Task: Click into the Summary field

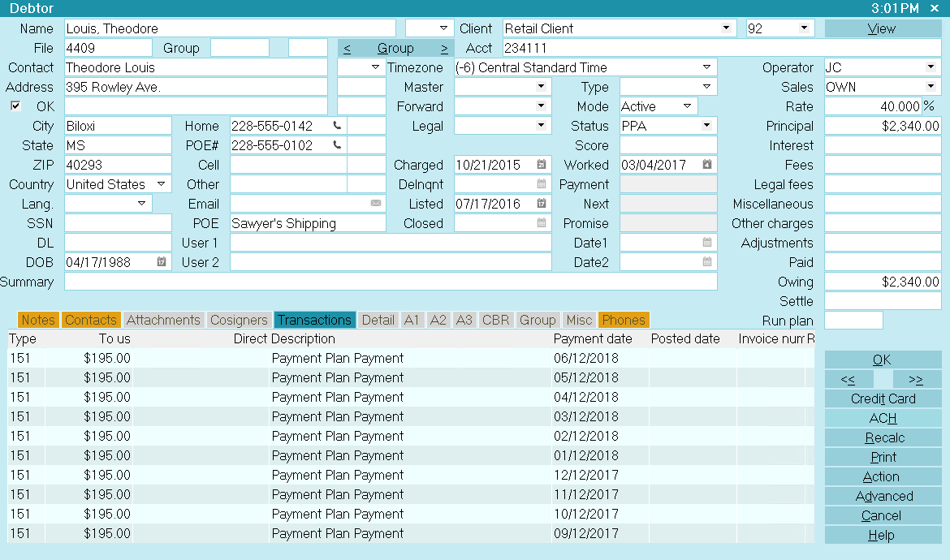Action: [x=391, y=282]
